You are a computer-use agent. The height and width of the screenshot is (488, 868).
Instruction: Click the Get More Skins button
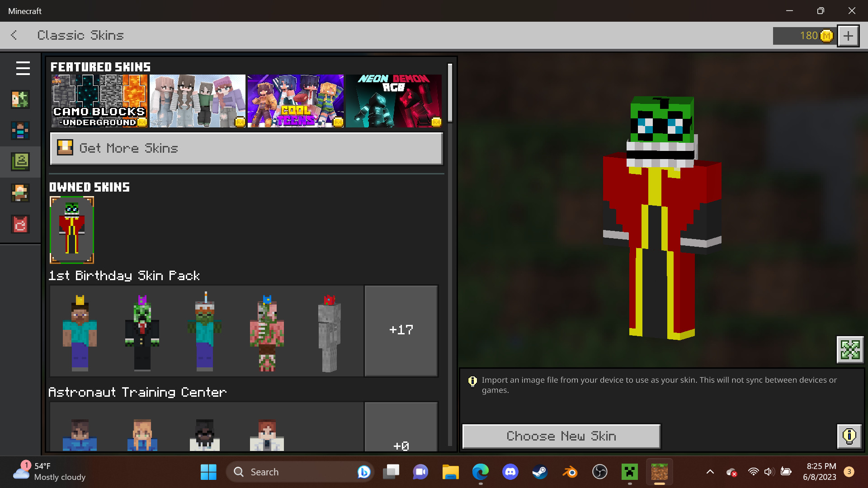click(x=246, y=148)
